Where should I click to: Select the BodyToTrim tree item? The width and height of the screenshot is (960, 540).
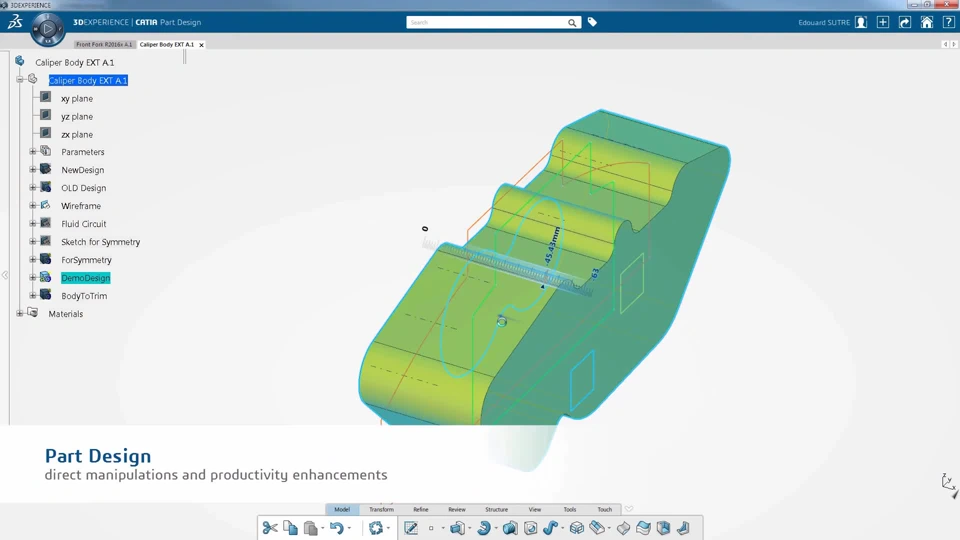[x=84, y=296]
